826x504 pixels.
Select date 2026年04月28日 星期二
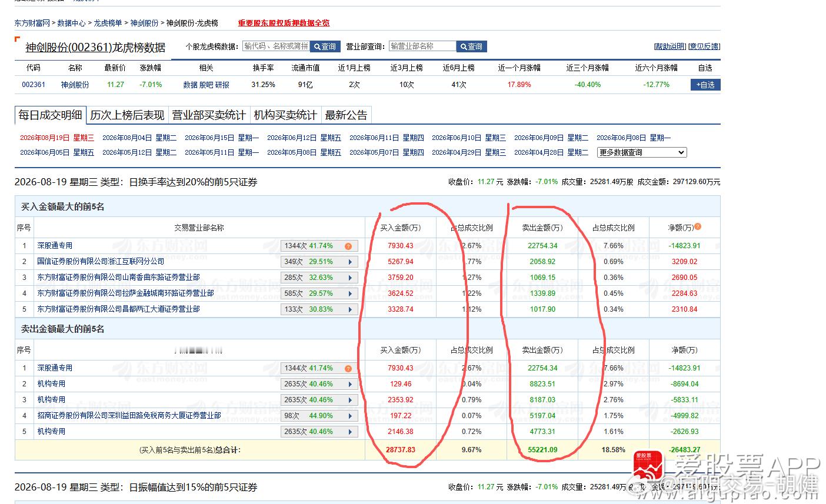point(551,152)
